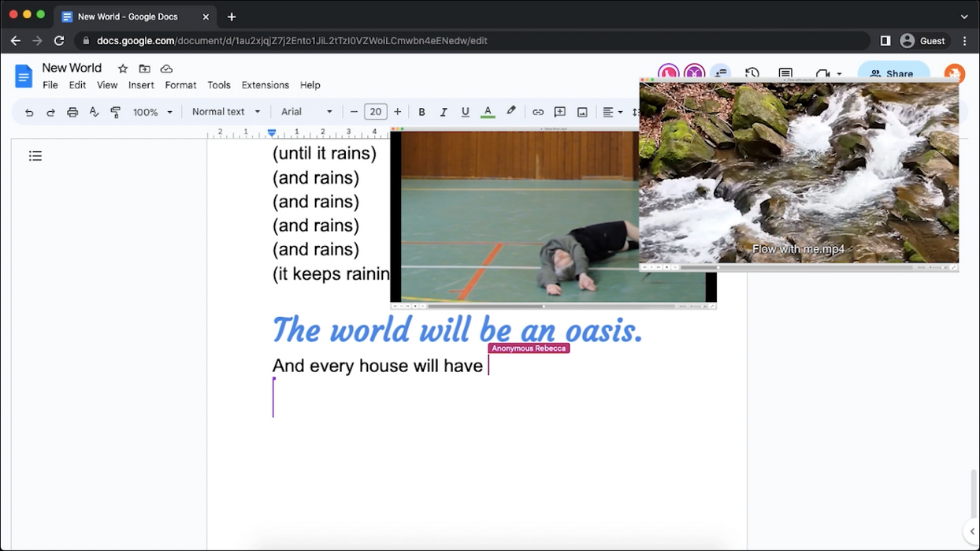980x551 pixels.
Task: Seek the Flow with me.mp4 progress bar
Action: [x=796, y=267]
